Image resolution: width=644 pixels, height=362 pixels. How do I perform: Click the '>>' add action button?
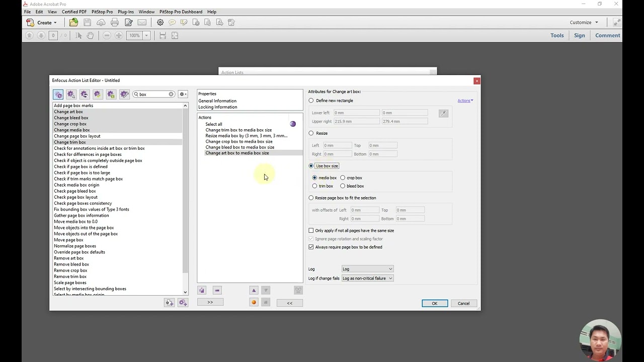[x=210, y=302]
